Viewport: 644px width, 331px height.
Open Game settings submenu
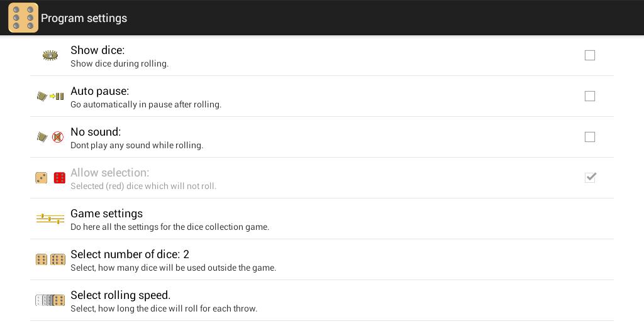(x=107, y=214)
